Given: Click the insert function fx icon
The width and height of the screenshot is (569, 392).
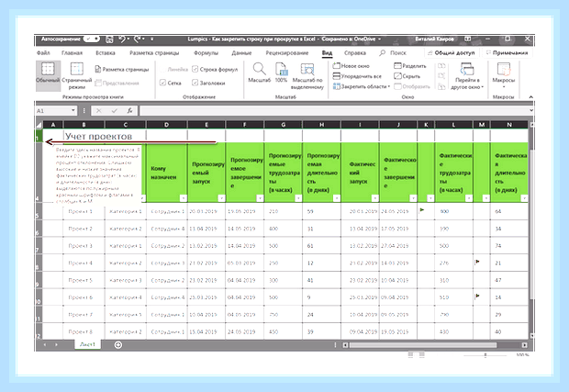Looking at the screenshot, I should [x=129, y=111].
